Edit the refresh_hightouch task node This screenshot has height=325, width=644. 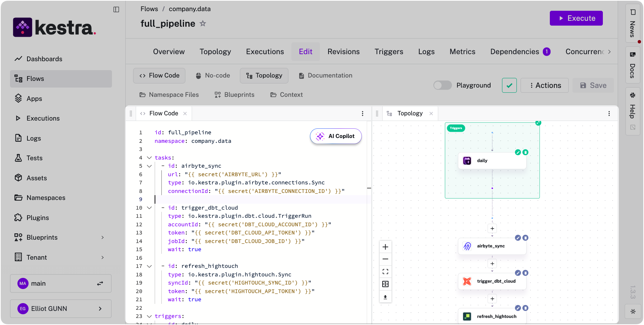(518, 308)
